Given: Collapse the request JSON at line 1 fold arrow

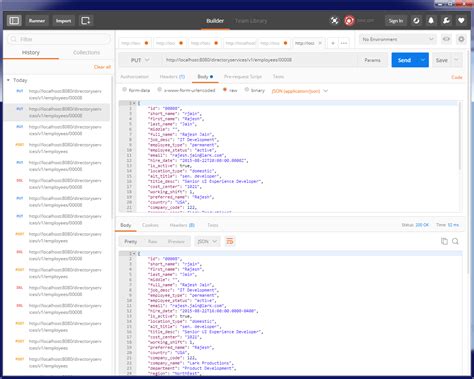Looking at the screenshot, I should click(x=134, y=103).
